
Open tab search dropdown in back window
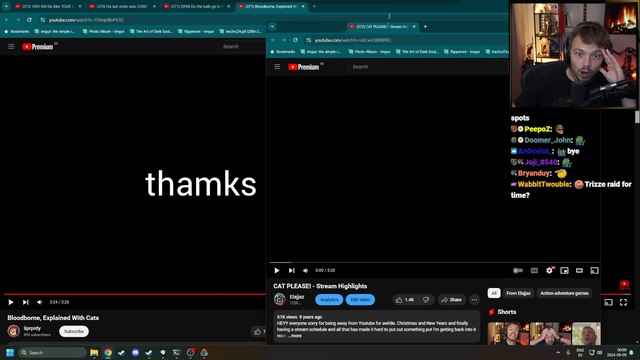(6, 6)
